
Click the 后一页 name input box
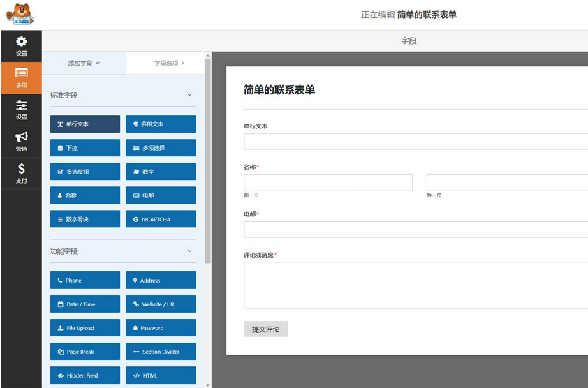pos(508,183)
